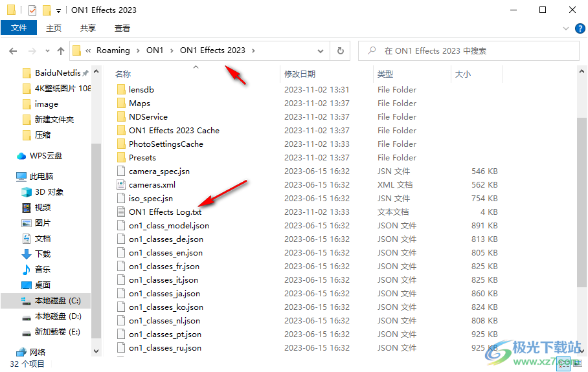Click the 图片 pictures icon
Image resolution: width=588 pixels, height=372 pixels.
pos(27,223)
